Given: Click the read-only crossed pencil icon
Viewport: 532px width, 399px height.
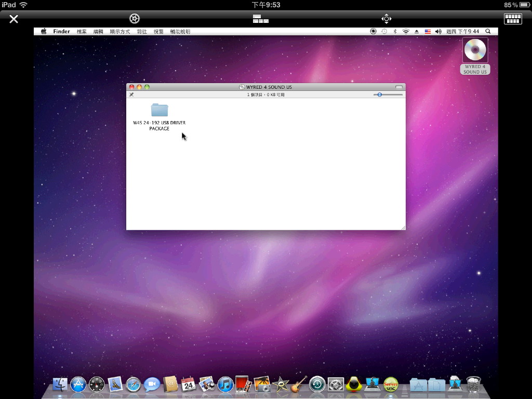Looking at the screenshot, I should point(131,95).
